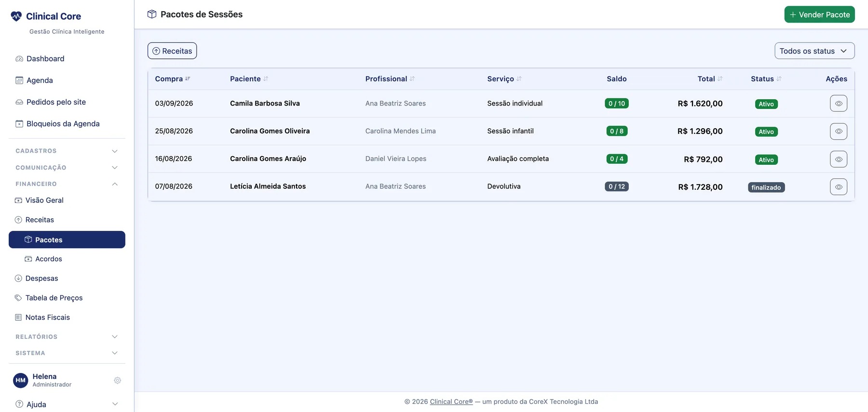Screen dimensions: 868x412
Task: Open Acordos in the sidebar
Action: click(67, 259)
